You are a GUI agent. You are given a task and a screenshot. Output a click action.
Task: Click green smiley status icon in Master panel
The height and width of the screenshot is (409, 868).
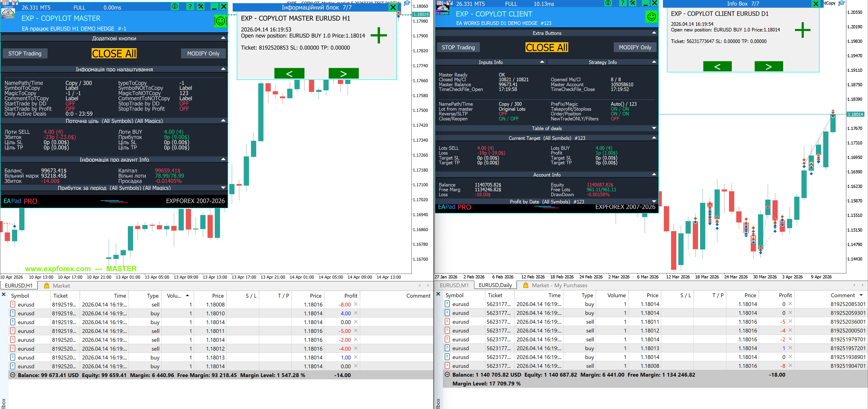pyautogui.click(x=220, y=21)
